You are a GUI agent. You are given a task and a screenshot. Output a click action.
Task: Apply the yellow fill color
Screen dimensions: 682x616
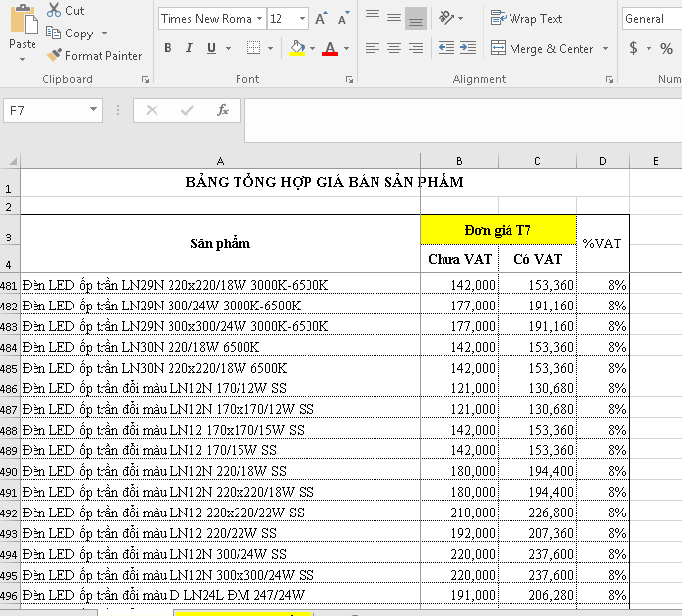[x=297, y=48]
